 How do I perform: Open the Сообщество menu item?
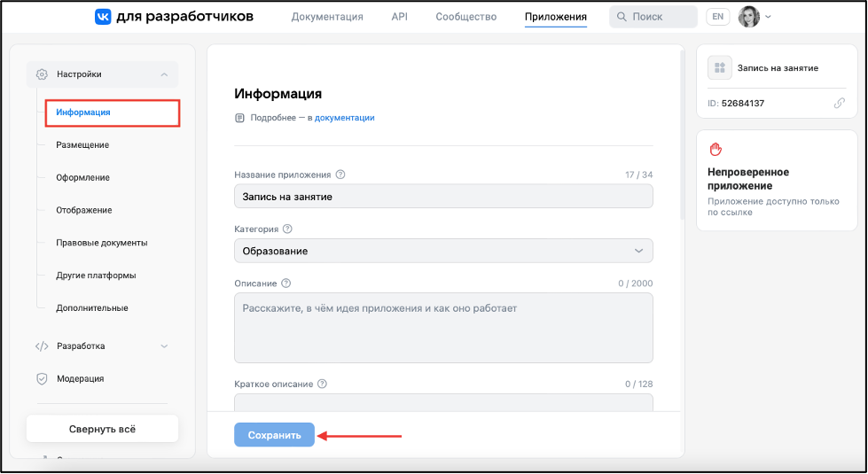(466, 17)
